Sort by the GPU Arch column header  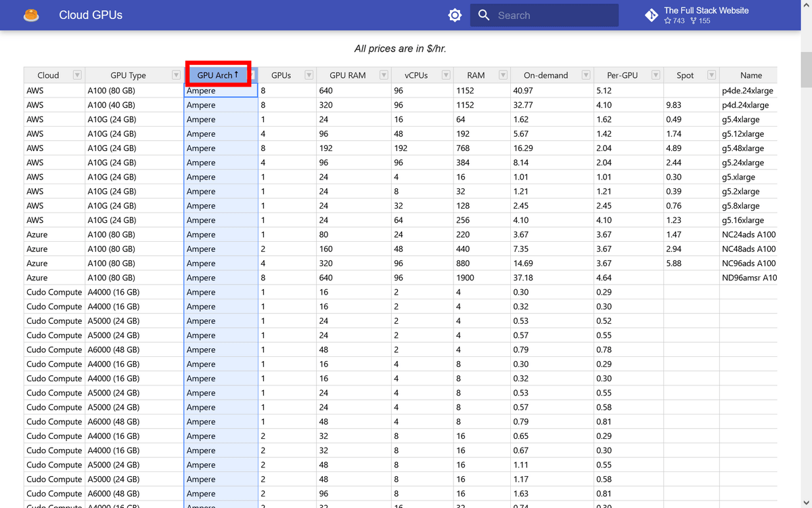point(218,75)
